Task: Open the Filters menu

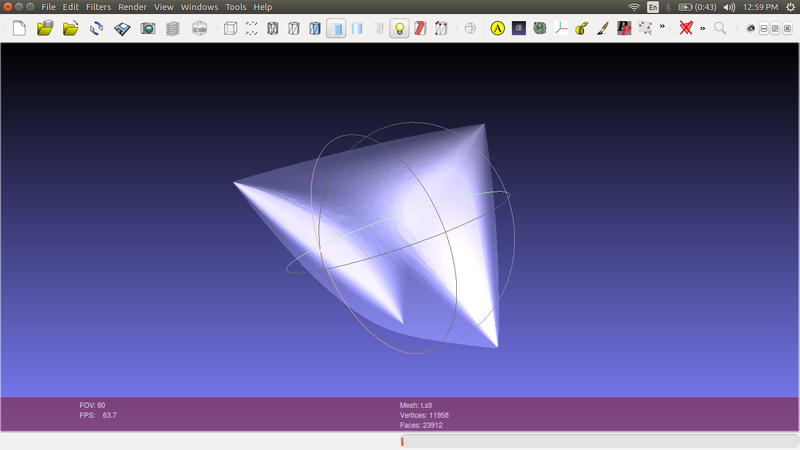Action: tap(98, 7)
